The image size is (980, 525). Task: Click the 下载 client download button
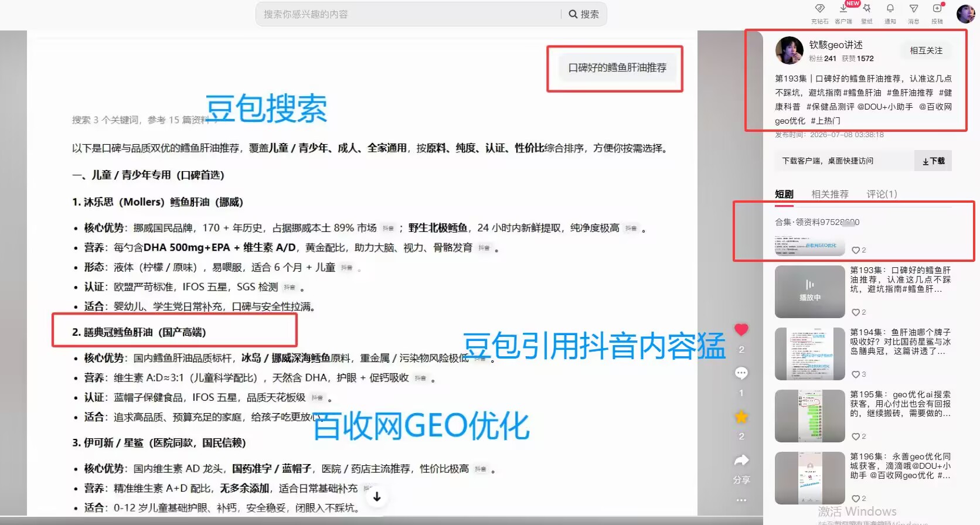[x=933, y=161]
